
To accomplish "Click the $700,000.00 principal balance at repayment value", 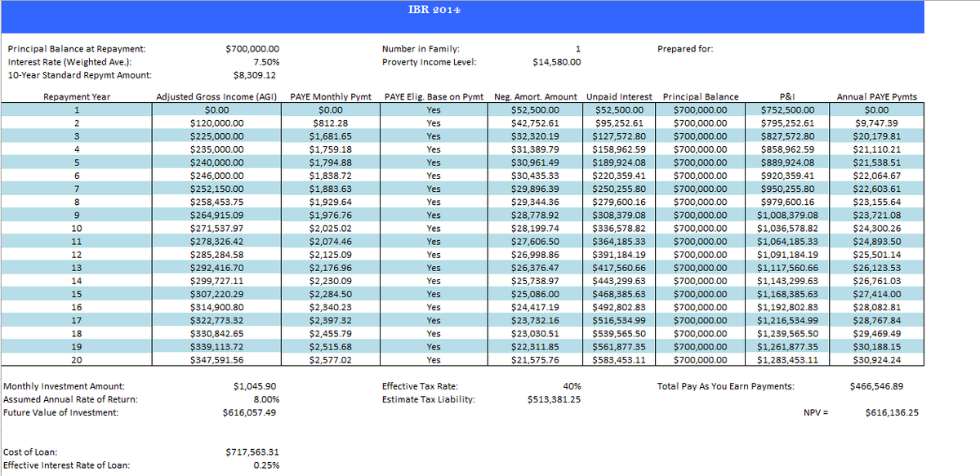I will pyautogui.click(x=252, y=49).
